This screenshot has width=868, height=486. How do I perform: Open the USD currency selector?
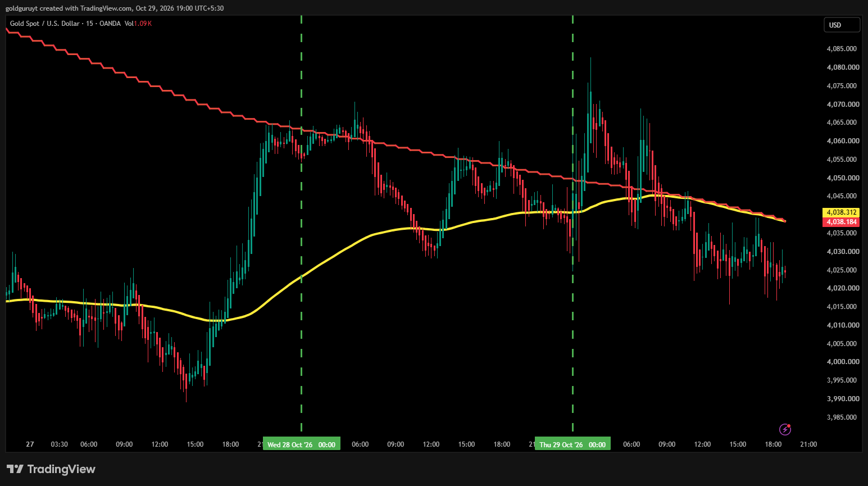[842, 25]
